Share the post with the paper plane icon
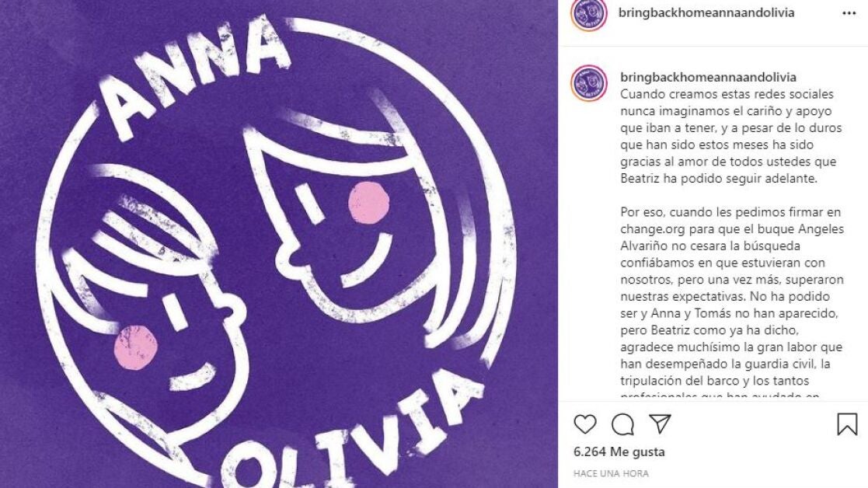Screen dimensions: 868x488 pyautogui.click(x=660, y=424)
